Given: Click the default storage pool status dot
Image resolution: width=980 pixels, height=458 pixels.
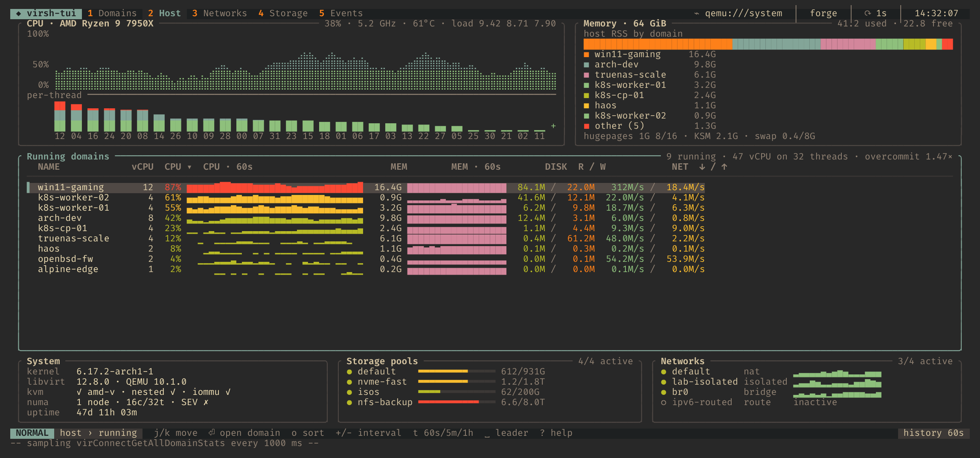Looking at the screenshot, I should pos(349,372).
